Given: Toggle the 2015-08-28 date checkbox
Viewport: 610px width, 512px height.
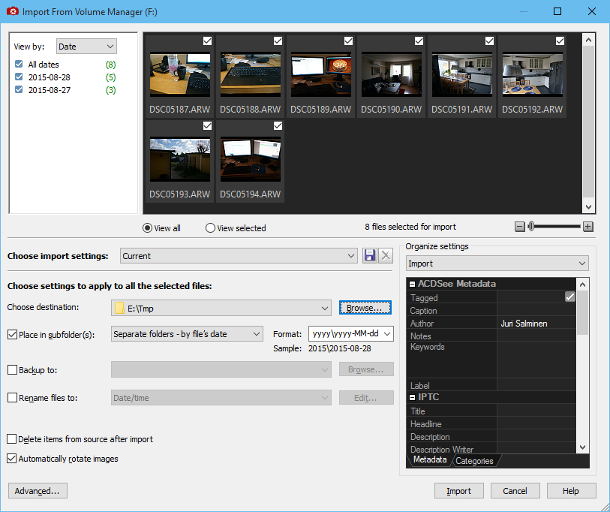Looking at the screenshot, I should point(19,77).
